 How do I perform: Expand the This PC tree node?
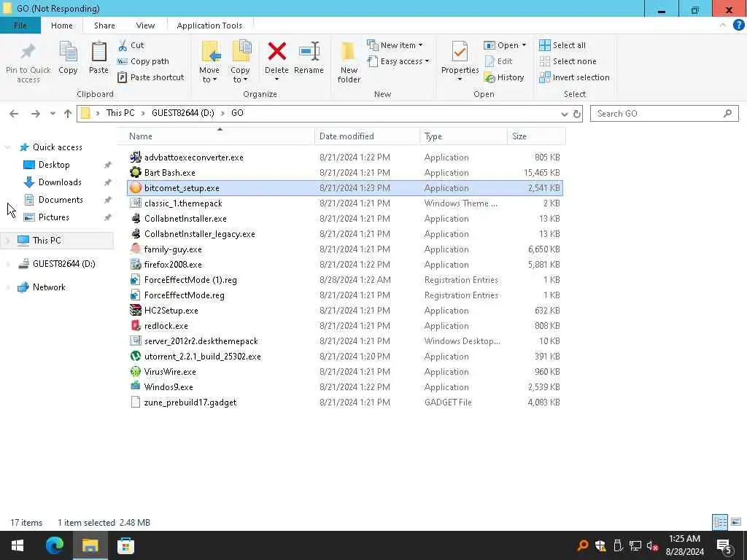(x=7, y=241)
